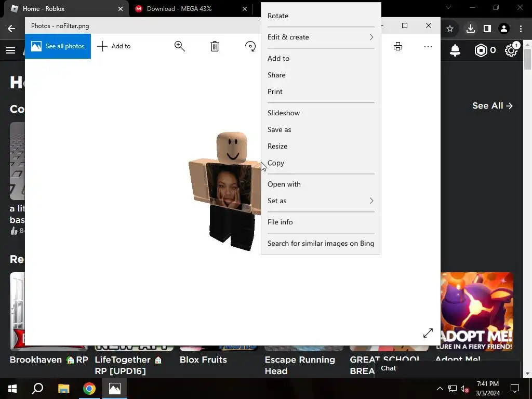Show hidden system tray icons
Viewport: 532px width, 399px height.
[x=440, y=389]
